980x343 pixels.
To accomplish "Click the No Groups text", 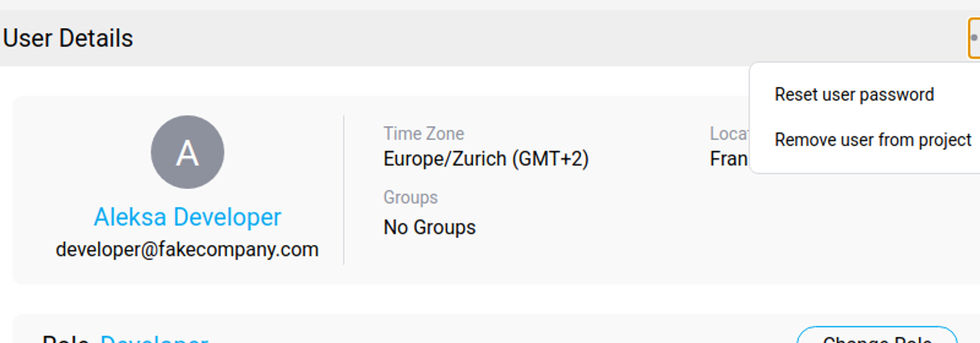I will (430, 227).
